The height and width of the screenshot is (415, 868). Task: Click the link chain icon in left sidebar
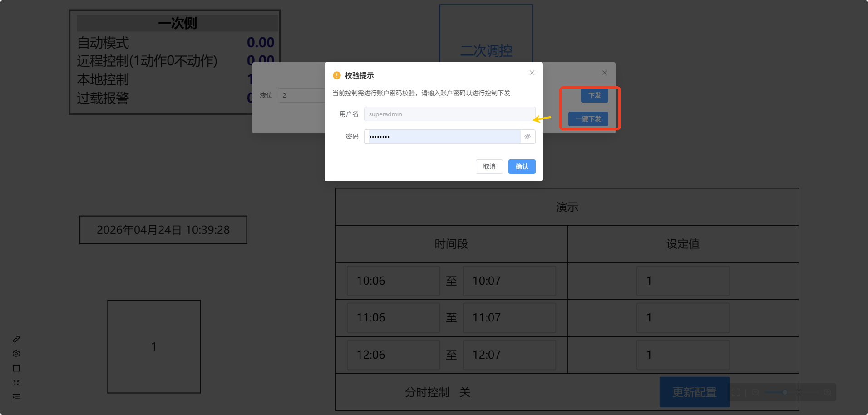pos(16,339)
